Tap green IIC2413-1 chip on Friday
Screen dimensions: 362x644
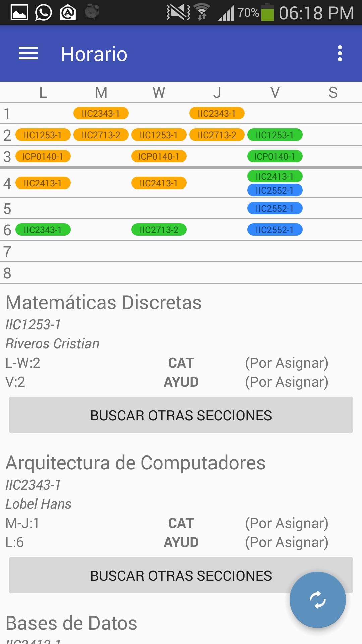275,176
